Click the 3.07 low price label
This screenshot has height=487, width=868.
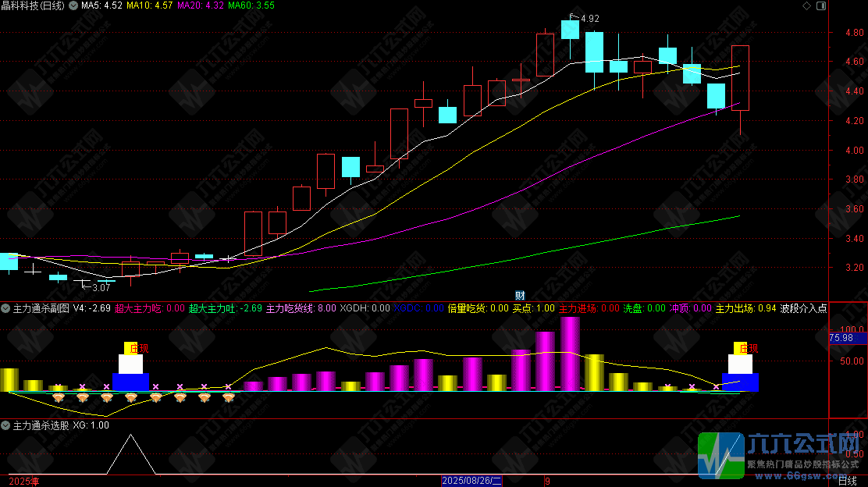(x=101, y=288)
